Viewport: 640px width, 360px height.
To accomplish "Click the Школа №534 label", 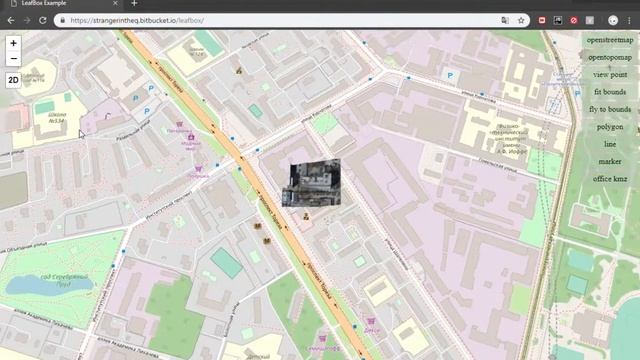I will point(57,118).
